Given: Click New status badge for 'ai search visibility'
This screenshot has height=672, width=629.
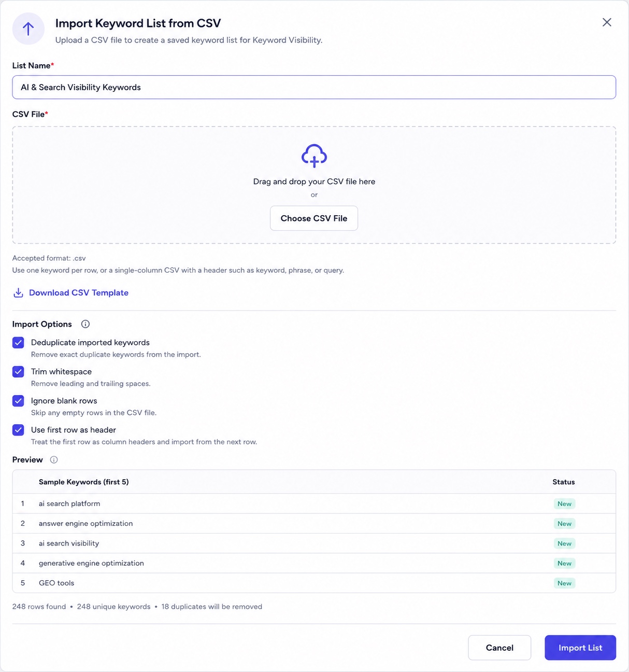Looking at the screenshot, I should point(564,543).
